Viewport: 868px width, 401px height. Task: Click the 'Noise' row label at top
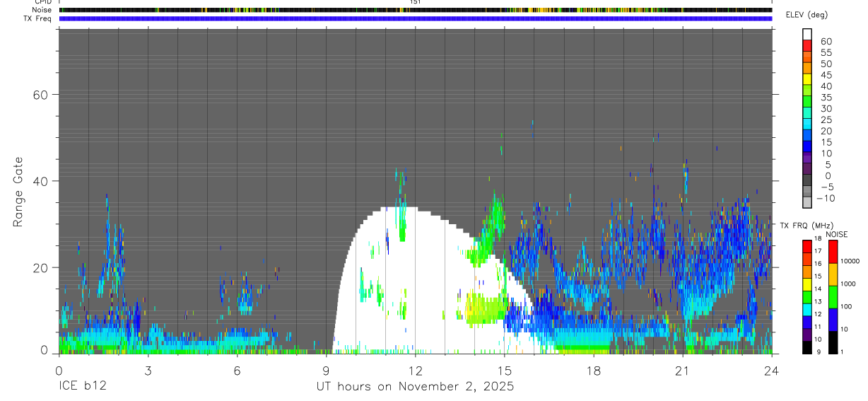[43, 10]
